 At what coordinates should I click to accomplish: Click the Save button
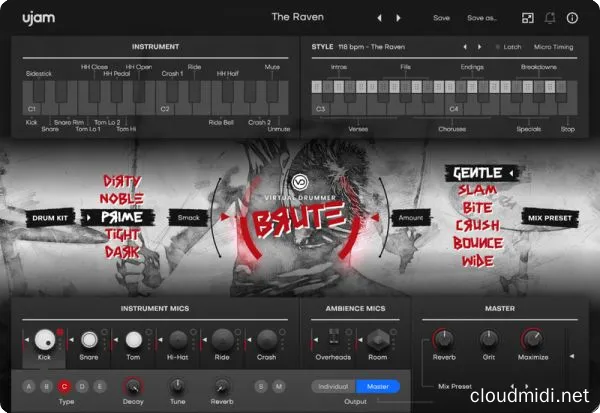[441, 18]
